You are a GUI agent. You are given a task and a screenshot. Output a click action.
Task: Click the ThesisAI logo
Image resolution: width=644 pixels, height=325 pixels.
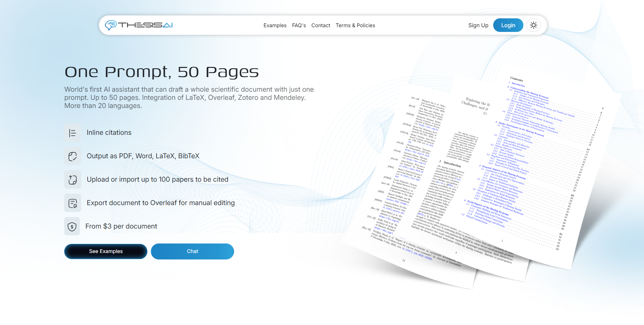(139, 25)
